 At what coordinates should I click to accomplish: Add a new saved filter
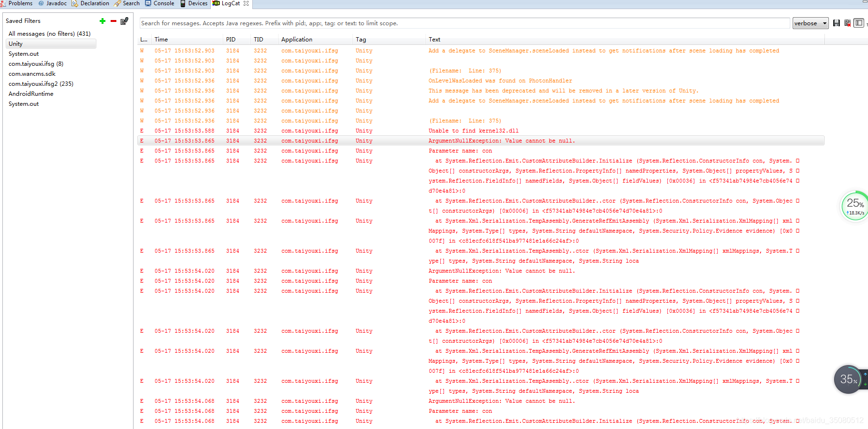pos(102,21)
